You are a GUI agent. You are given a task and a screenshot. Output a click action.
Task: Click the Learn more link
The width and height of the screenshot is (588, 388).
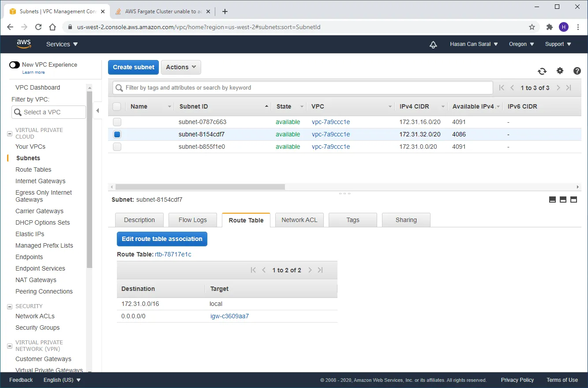click(x=34, y=72)
